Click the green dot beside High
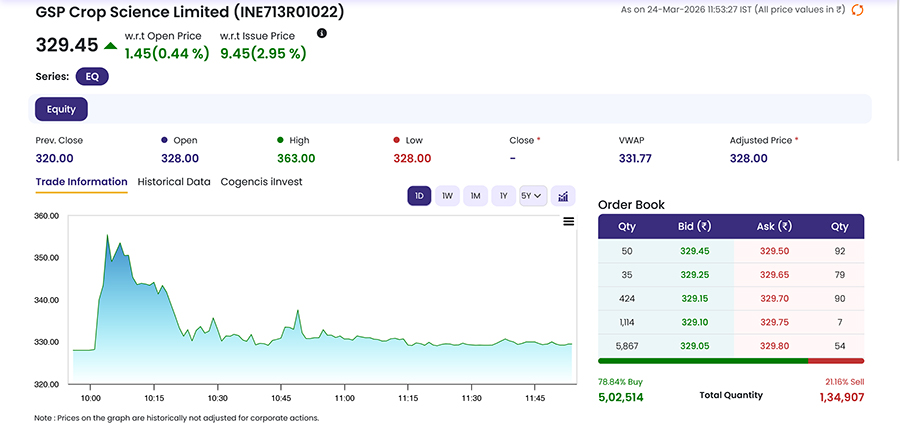The image size is (900, 429). coord(280,141)
